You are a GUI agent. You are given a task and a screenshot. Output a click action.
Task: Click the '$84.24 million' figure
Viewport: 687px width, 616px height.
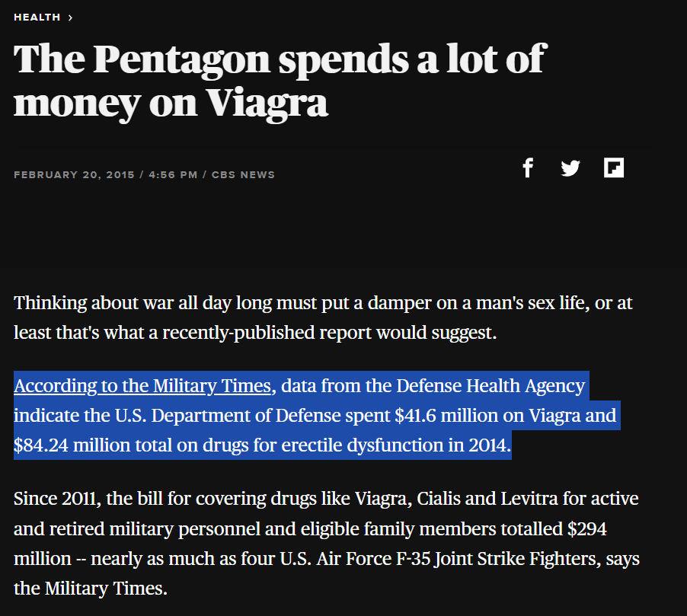coord(72,445)
